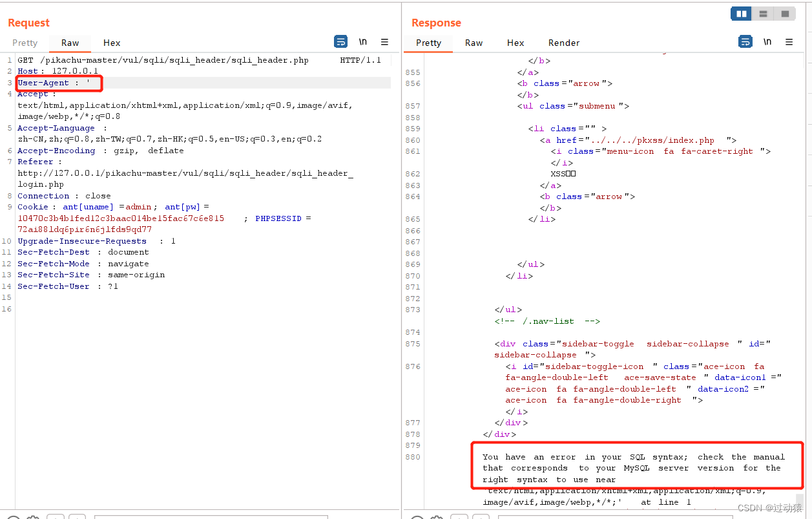Click the Connection: close header line
This screenshot has height=519, width=812.
(x=64, y=196)
